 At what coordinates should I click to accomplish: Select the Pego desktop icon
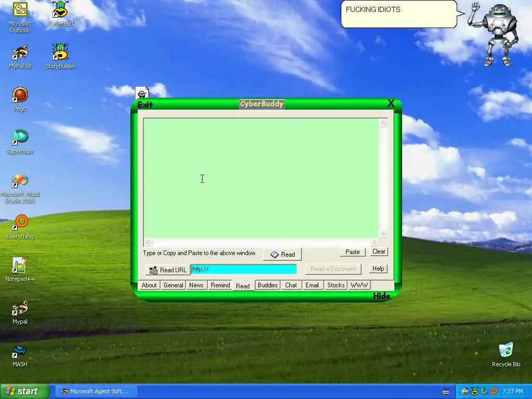tap(20, 99)
